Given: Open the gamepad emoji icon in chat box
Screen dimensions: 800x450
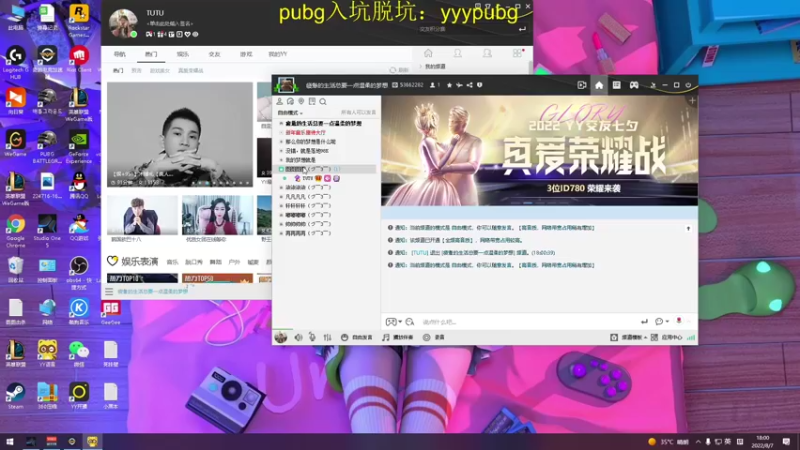Looking at the screenshot, I should tap(391, 322).
